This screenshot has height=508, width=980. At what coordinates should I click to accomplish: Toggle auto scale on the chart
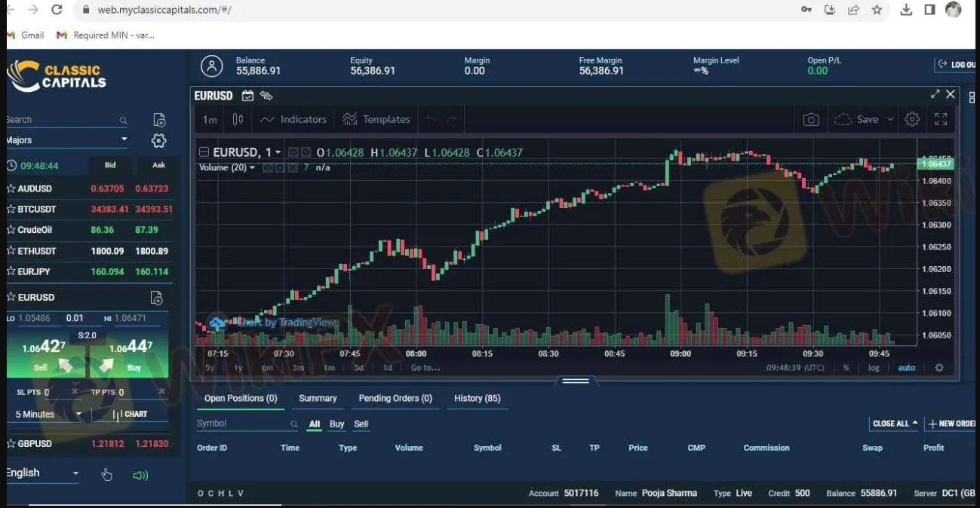tap(906, 368)
